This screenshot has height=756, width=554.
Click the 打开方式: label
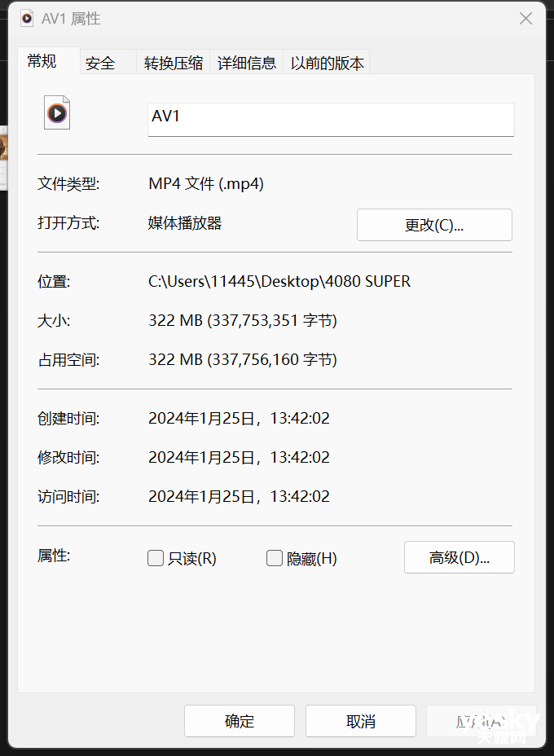coord(68,223)
